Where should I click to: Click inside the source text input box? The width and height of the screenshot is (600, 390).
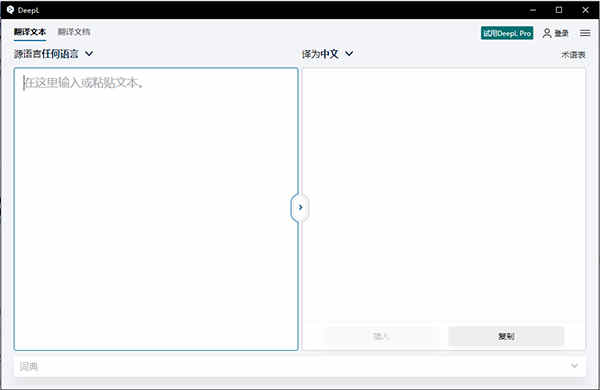point(156,209)
